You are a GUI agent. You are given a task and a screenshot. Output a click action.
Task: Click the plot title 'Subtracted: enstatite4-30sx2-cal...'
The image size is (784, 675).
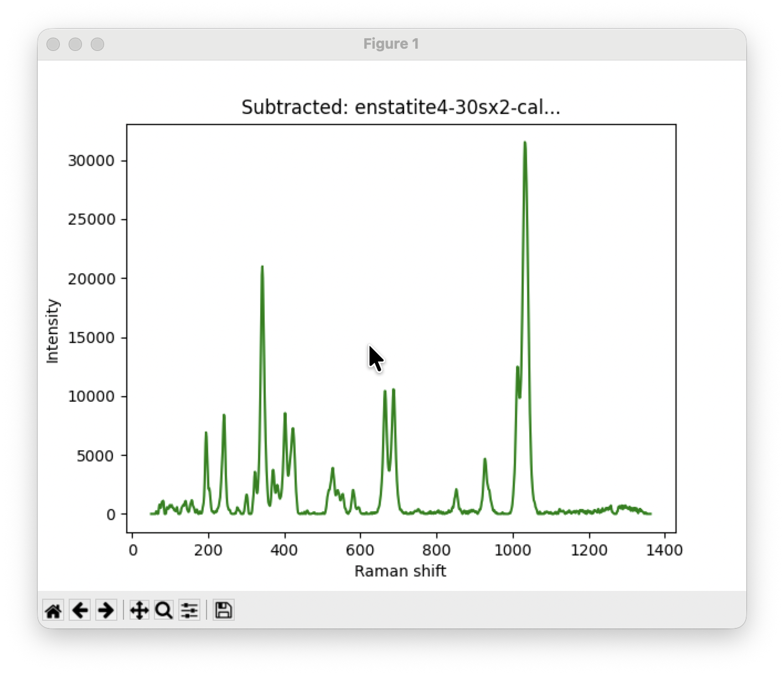(400, 107)
